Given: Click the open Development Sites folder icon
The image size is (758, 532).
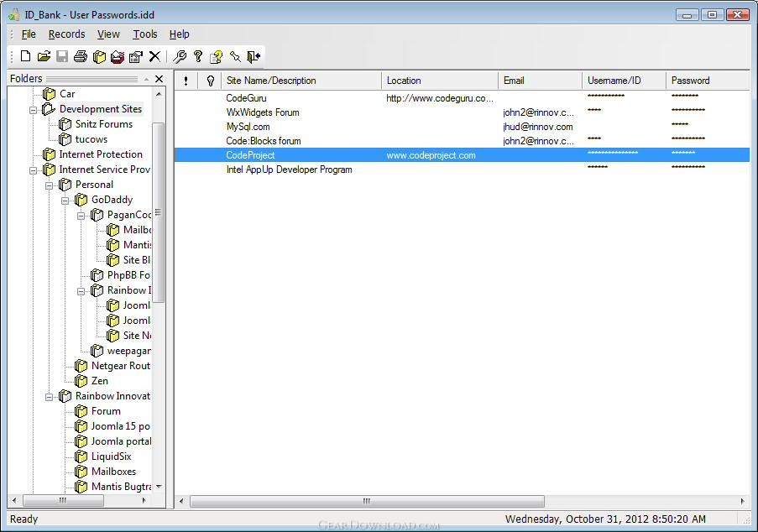Looking at the screenshot, I should click(49, 109).
